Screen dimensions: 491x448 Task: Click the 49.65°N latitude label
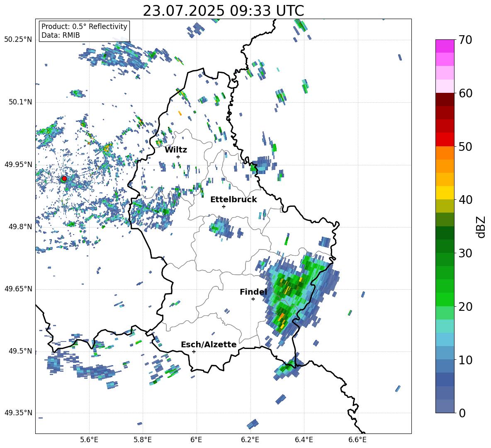pos(18,288)
